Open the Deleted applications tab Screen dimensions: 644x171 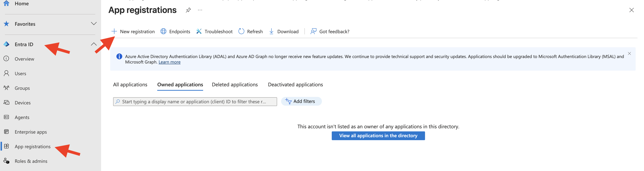tap(235, 85)
